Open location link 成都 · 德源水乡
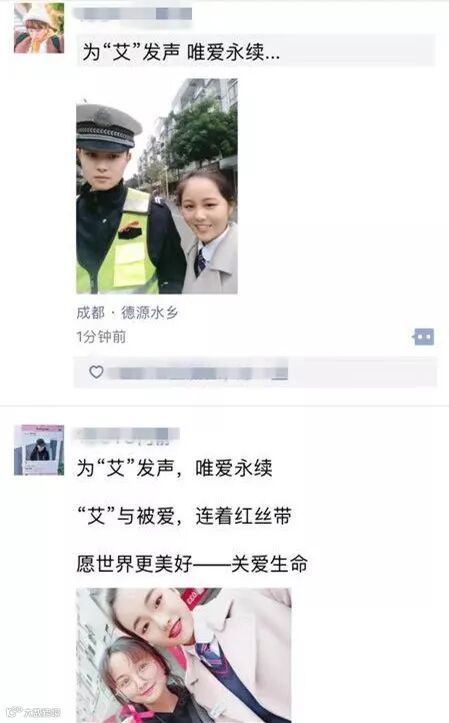Screen dimensions: 449x723 [x=127, y=313]
